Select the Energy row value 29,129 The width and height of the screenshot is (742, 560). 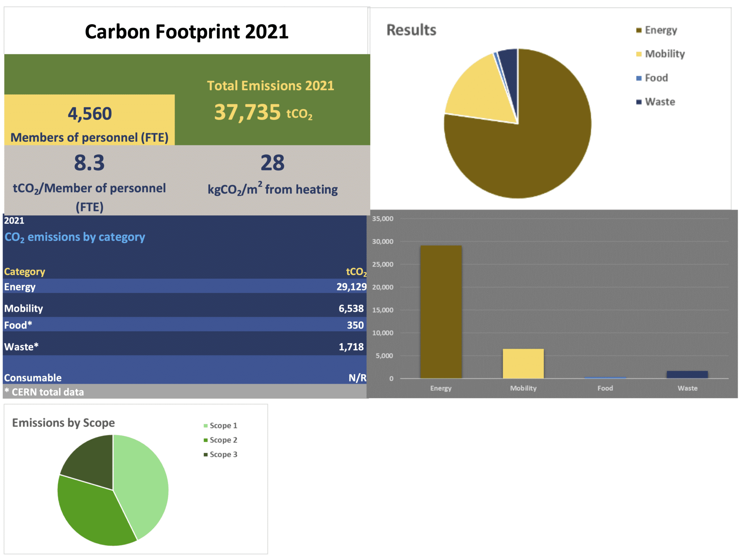point(351,287)
